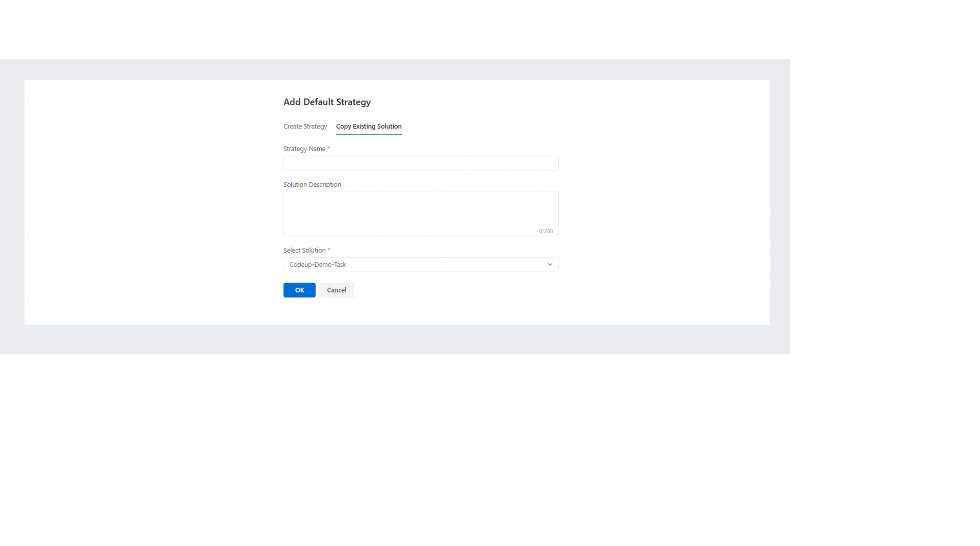Viewport: 980px width, 546px height.
Task: Click the empty white panel right of the form
Action: tap(666, 202)
